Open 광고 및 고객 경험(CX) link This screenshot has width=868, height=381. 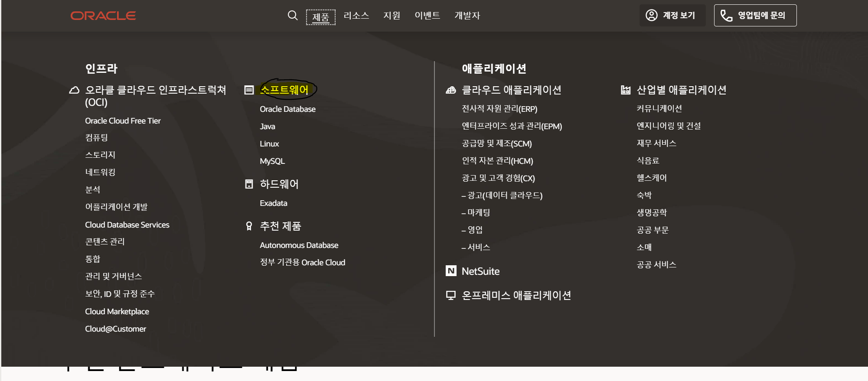coord(499,178)
